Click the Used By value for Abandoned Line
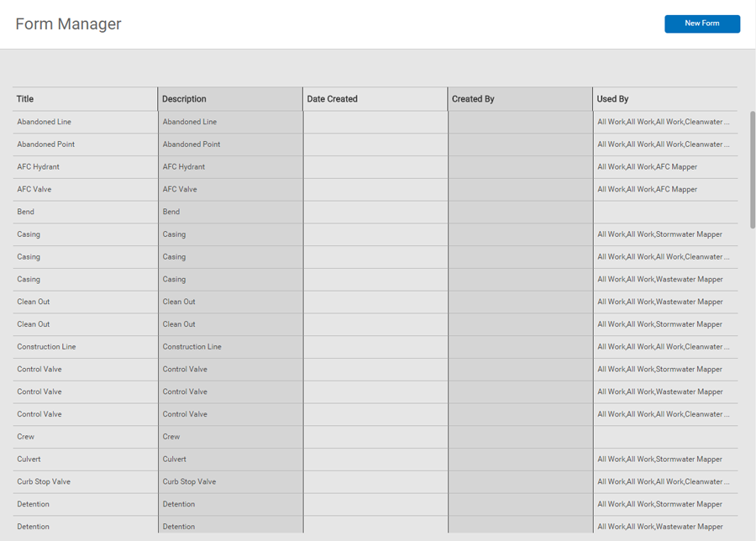756x541 pixels. [664, 122]
